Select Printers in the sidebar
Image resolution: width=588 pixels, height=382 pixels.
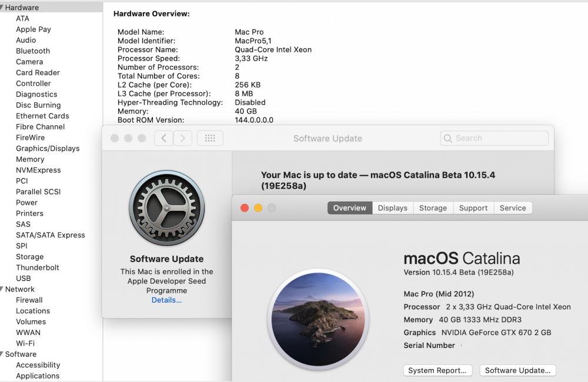29,213
